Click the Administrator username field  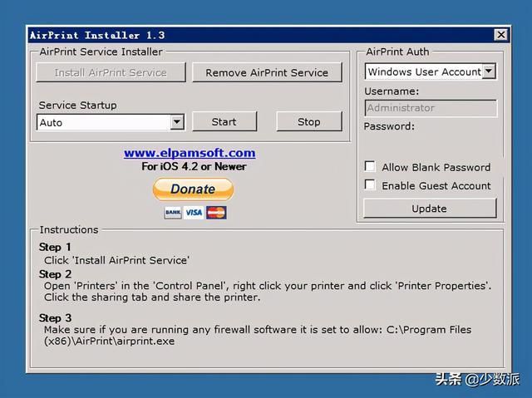pyautogui.click(x=431, y=108)
